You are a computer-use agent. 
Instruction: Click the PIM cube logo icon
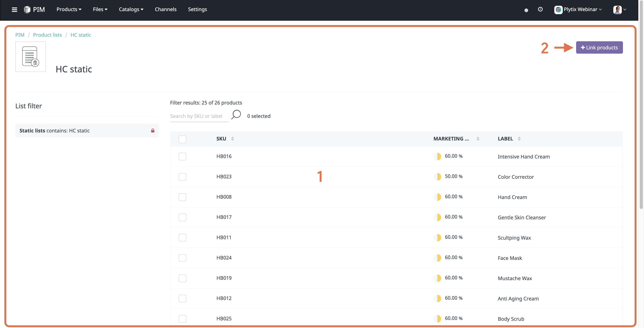pos(27,10)
